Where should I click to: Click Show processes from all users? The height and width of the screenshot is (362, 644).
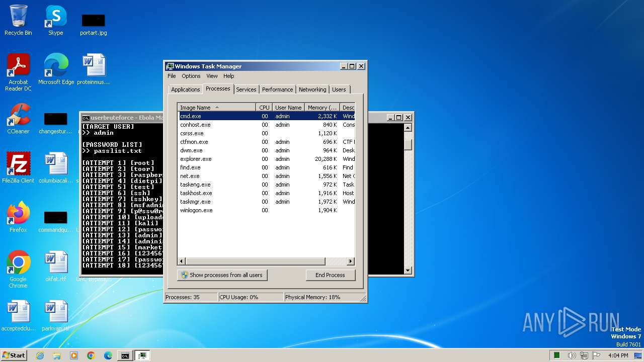(222, 275)
